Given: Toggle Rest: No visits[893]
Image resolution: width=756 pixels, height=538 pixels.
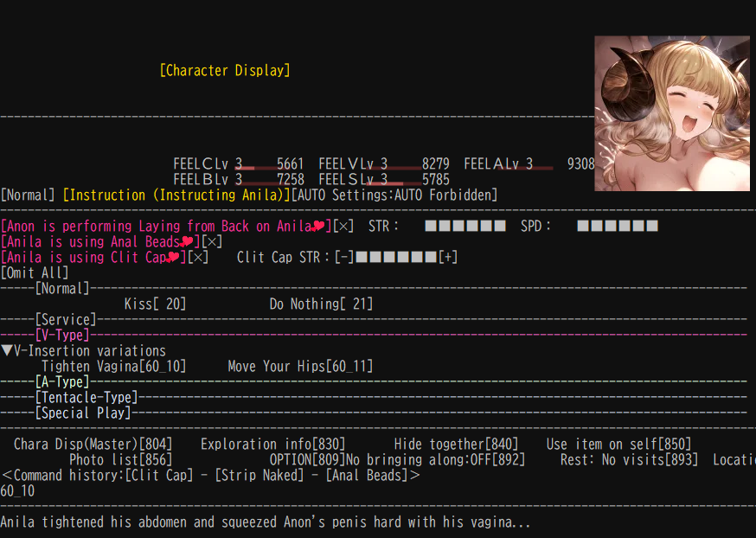Looking at the screenshot, I should tap(629, 459).
